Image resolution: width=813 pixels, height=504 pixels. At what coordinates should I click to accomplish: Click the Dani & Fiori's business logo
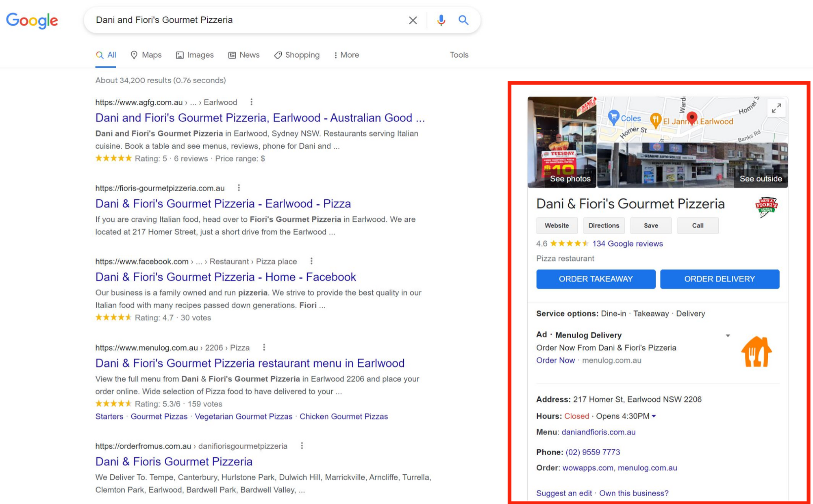coord(766,206)
